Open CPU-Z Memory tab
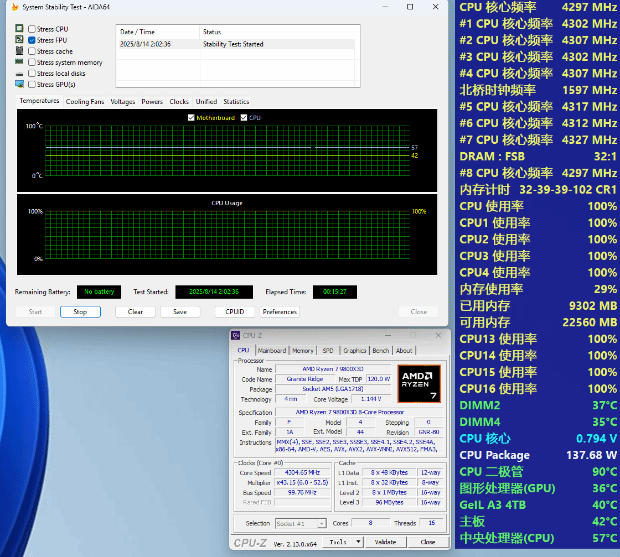This screenshot has height=557, width=620. (303, 351)
